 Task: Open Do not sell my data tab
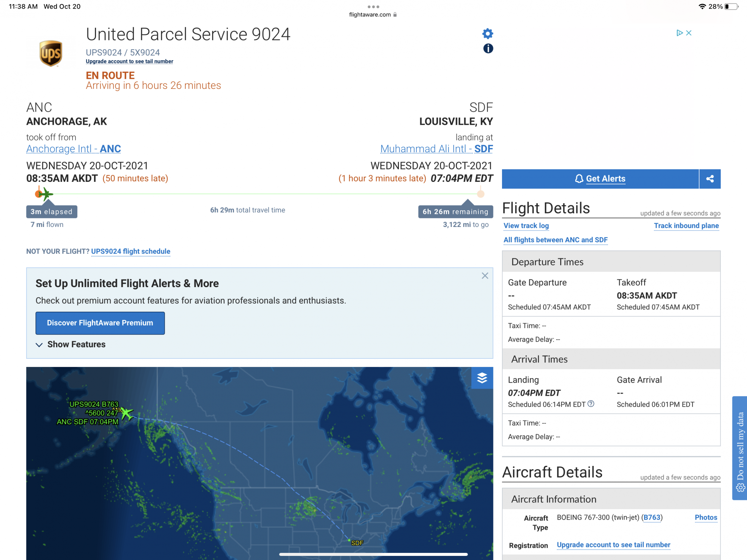740,448
